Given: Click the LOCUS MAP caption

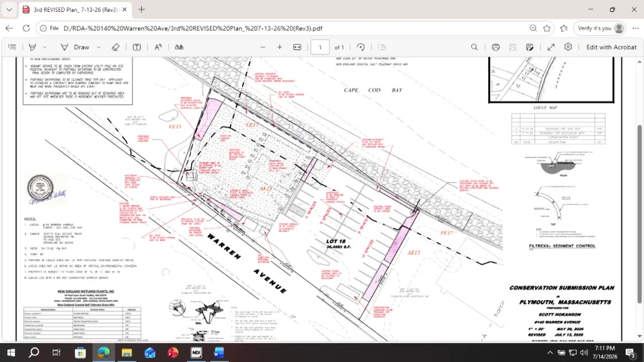Looking at the screenshot, I should [546, 108].
